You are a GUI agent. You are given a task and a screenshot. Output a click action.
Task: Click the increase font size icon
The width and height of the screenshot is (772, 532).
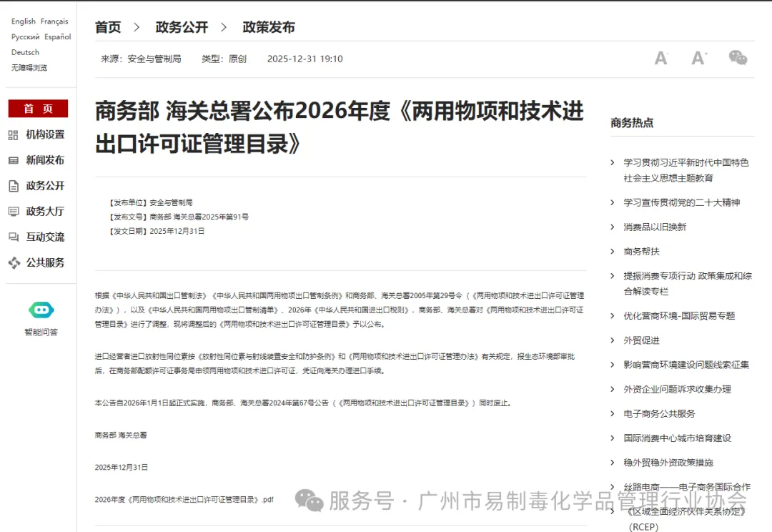[x=698, y=58]
